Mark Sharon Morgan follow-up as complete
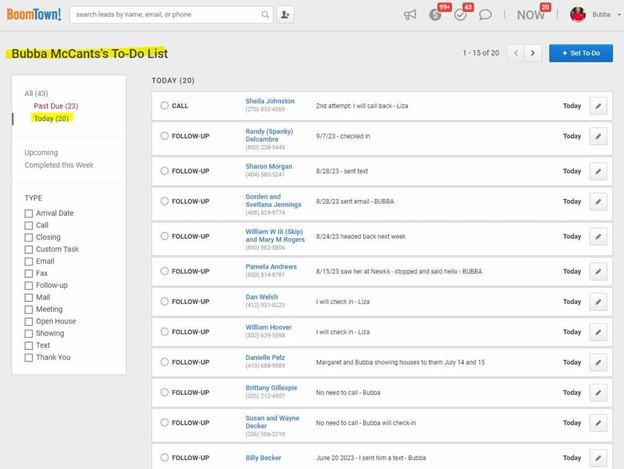The height and width of the screenshot is (469, 624). click(x=164, y=171)
